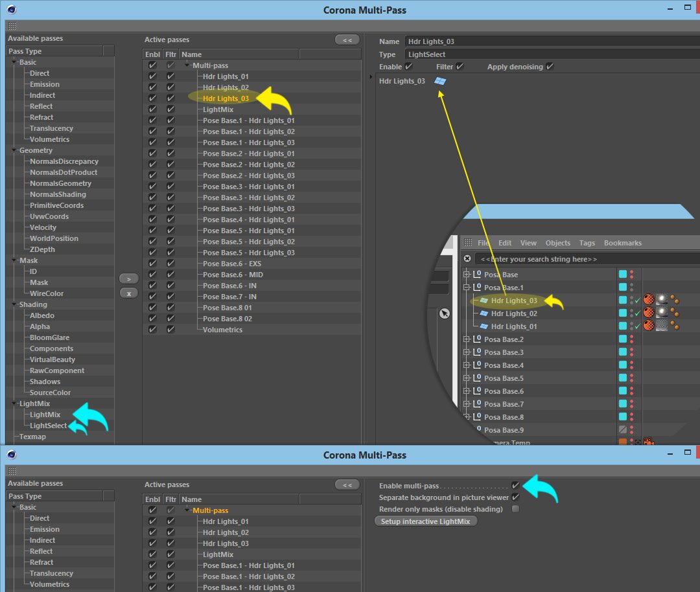Image resolution: width=700 pixels, height=592 pixels.
Task: Uncheck Separate background in picture viewer
Action: pyautogui.click(x=516, y=497)
